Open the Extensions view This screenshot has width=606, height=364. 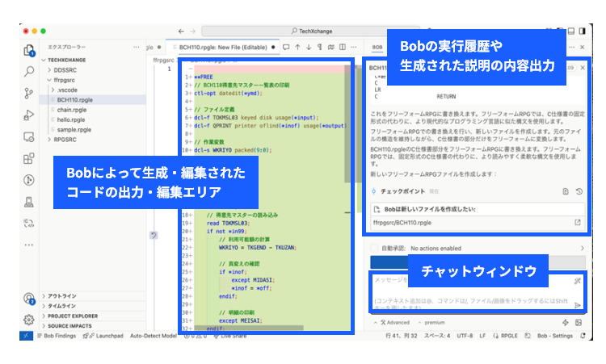point(29,158)
